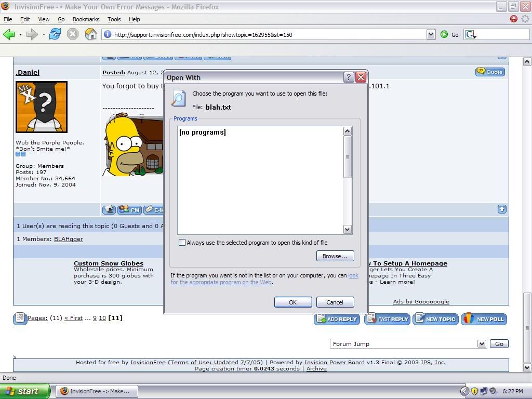
Task: Click the green Go icon beside address bar
Action: 444,34
